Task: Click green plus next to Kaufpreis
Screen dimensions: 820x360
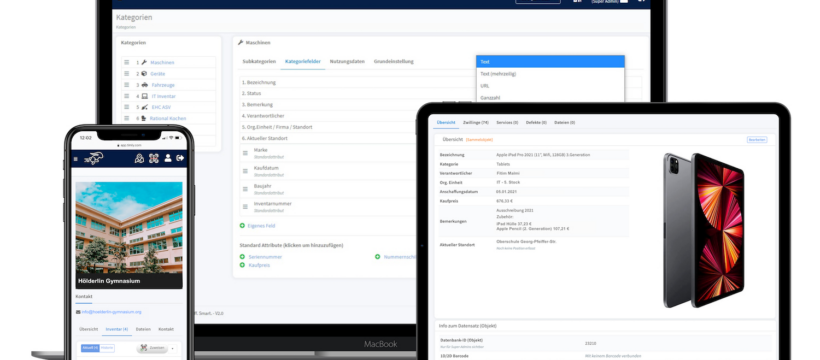Action: (242, 265)
